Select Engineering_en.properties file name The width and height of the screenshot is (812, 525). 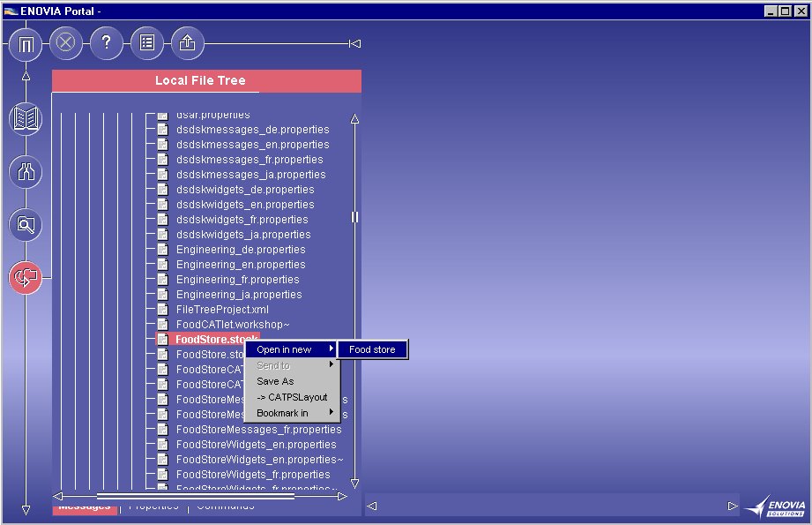tap(241, 265)
